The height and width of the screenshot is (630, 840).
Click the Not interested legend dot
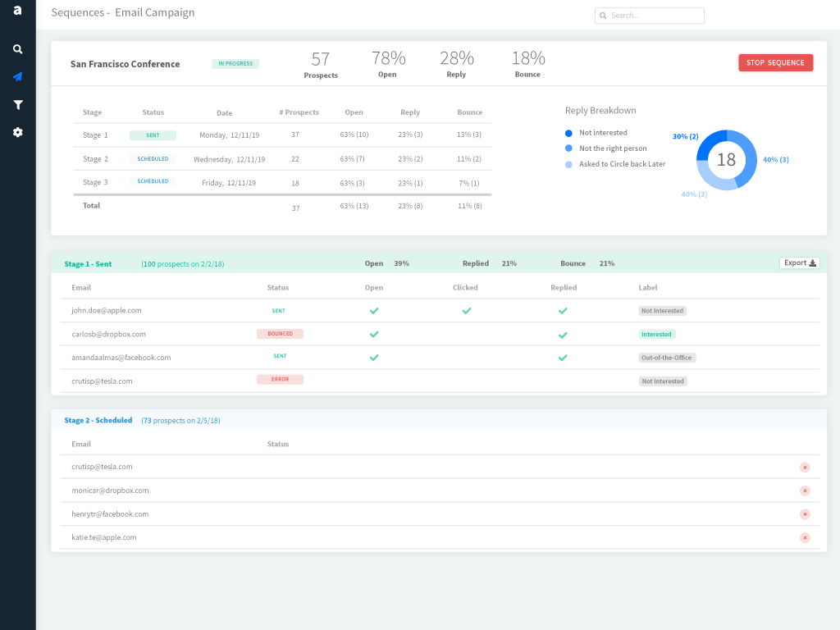pos(568,133)
